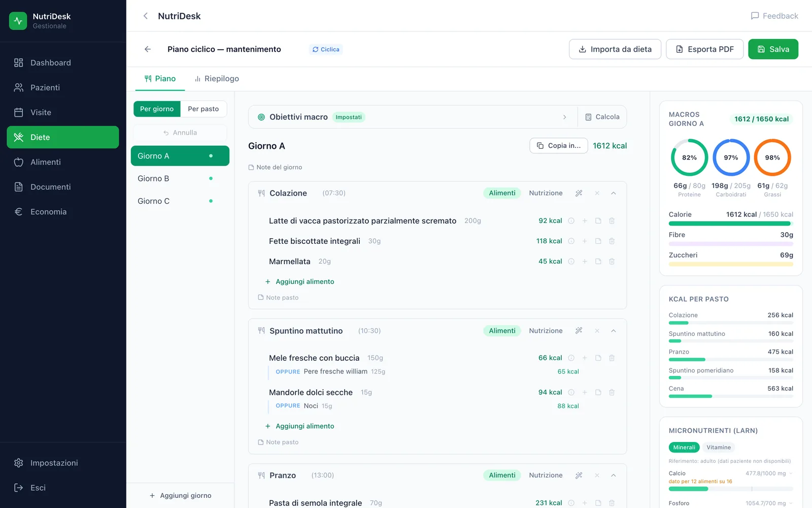
Task: Open the Riepilogo tab
Action: (x=217, y=79)
